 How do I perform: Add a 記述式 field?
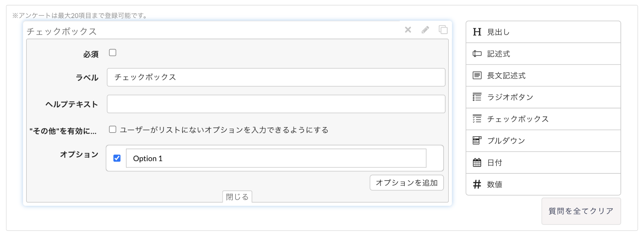pos(543,54)
